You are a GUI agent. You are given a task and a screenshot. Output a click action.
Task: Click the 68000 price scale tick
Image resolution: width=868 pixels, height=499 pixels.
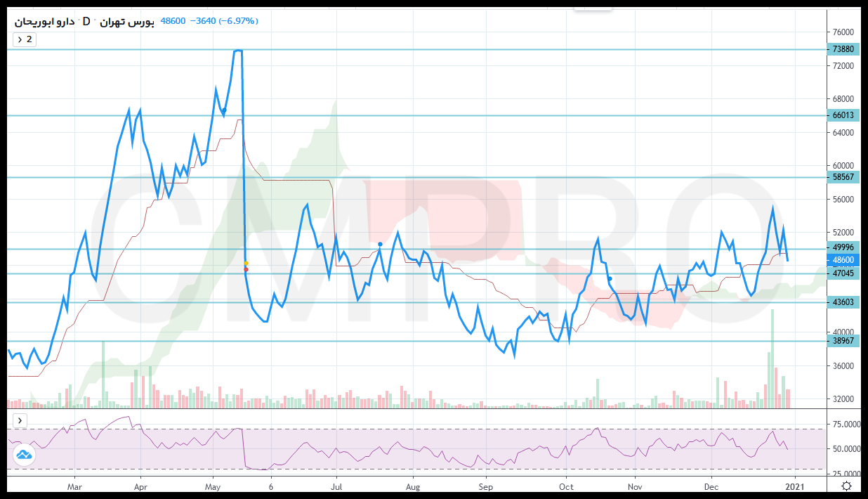tap(843, 99)
